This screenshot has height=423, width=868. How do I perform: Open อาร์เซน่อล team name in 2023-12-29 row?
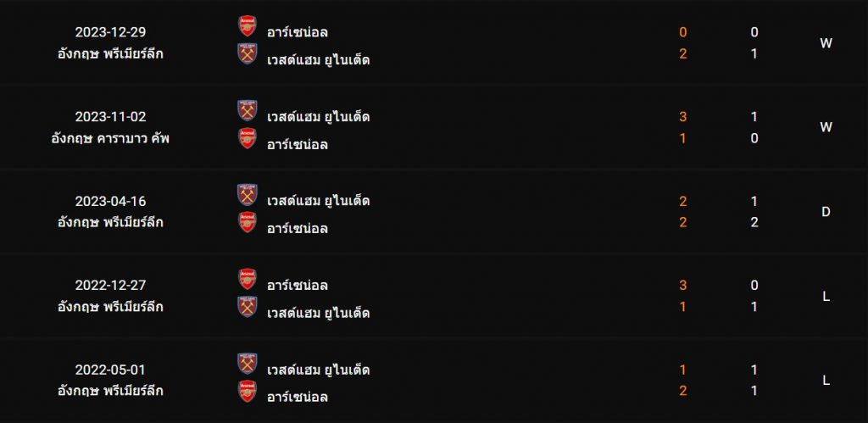(298, 32)
